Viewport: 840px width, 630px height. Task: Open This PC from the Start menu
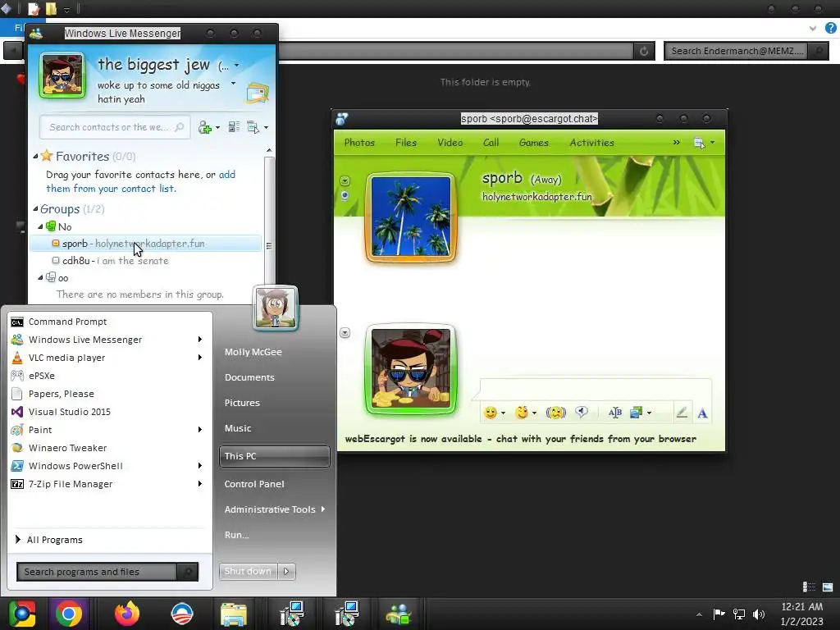click(x=274, y=456)
